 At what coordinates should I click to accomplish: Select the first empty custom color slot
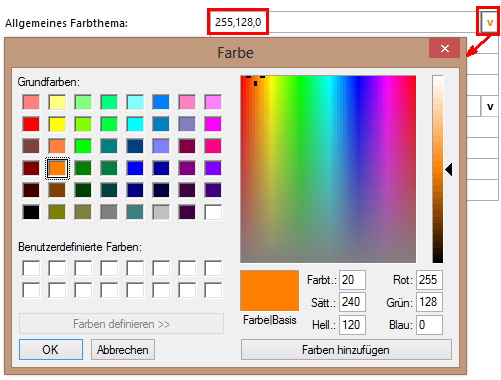tap(31, 268)
